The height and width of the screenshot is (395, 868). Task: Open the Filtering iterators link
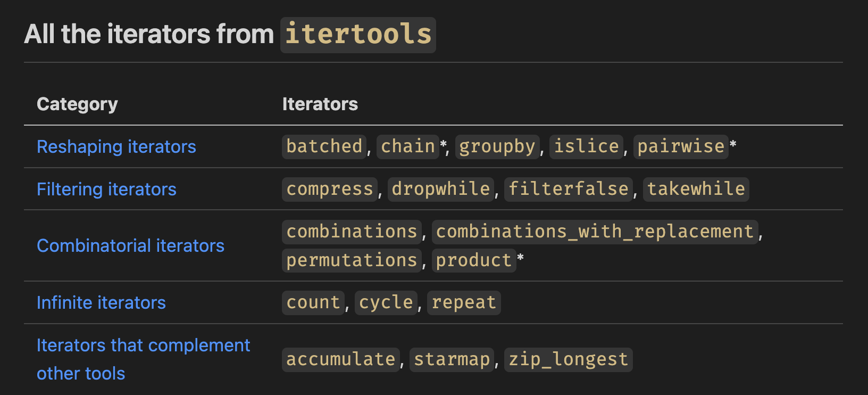coord(106,189)
